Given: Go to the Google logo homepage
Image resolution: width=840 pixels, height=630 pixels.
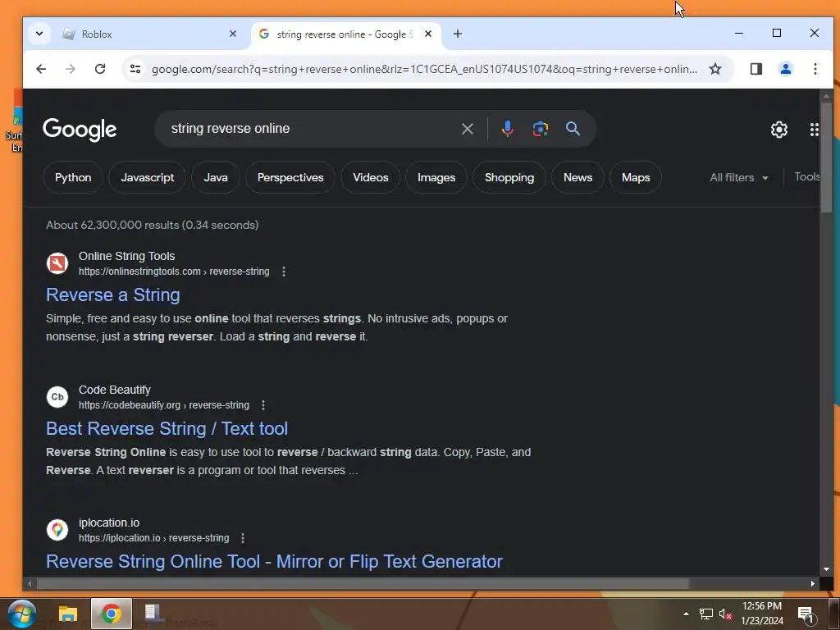Looking at the screenshot, I should click(80, 129).
